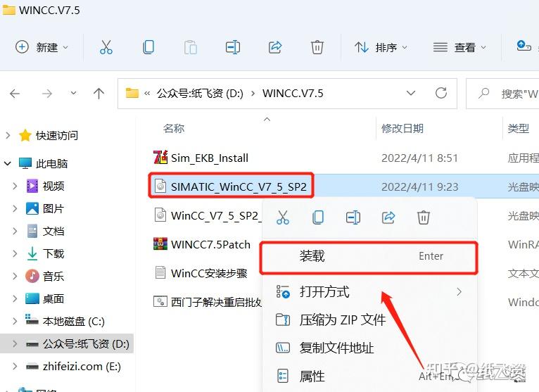Viewport: 539px width, 392px height.
Task: Click the Rename icon in the context menu
Action: [353, 217]
